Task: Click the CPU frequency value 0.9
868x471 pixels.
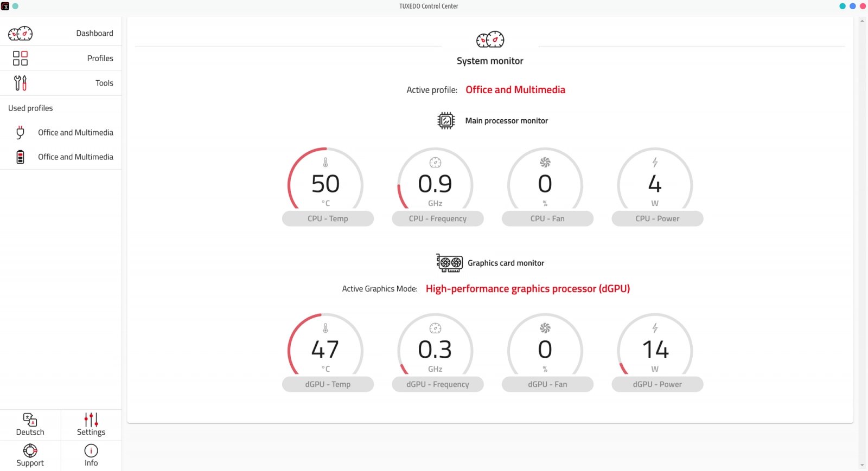Action: [x=435, y=184]
